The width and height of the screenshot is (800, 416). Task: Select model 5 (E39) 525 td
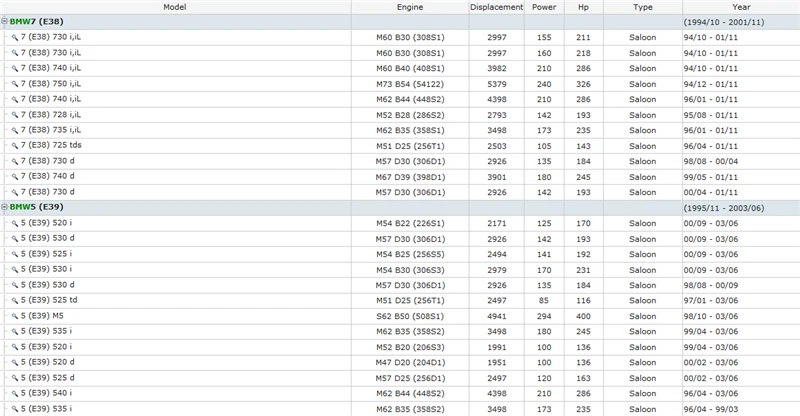pos(49,300)
